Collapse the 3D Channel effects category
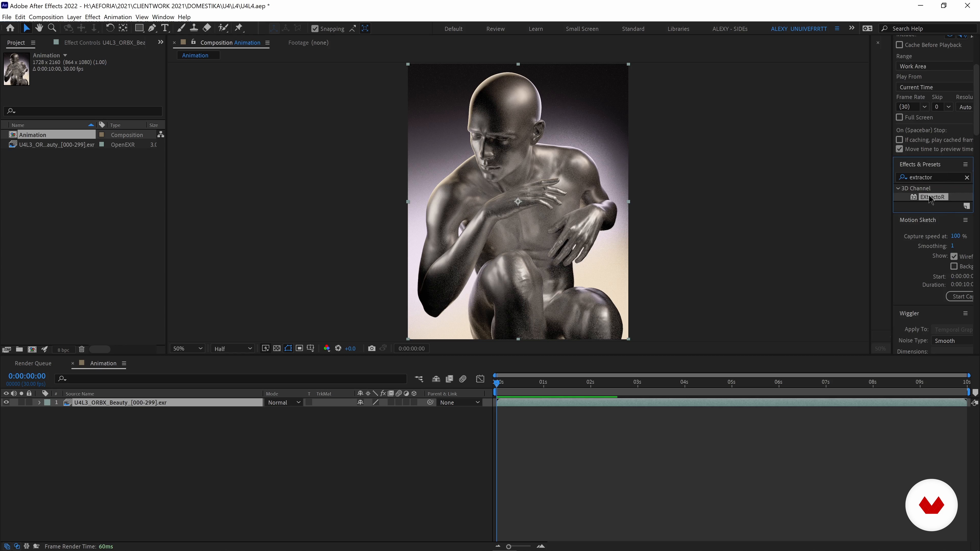 898,188
